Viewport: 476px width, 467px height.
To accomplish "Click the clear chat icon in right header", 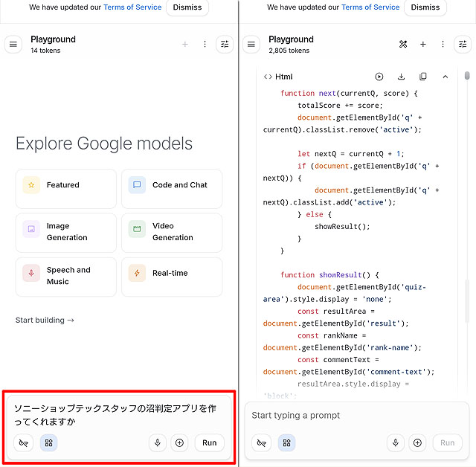I will coord(403,45).
